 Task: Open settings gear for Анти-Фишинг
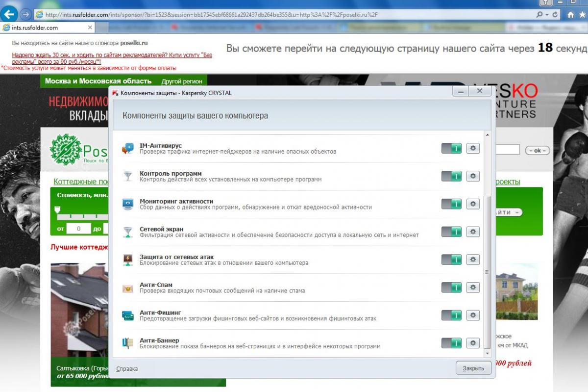[x=473, y=314]
